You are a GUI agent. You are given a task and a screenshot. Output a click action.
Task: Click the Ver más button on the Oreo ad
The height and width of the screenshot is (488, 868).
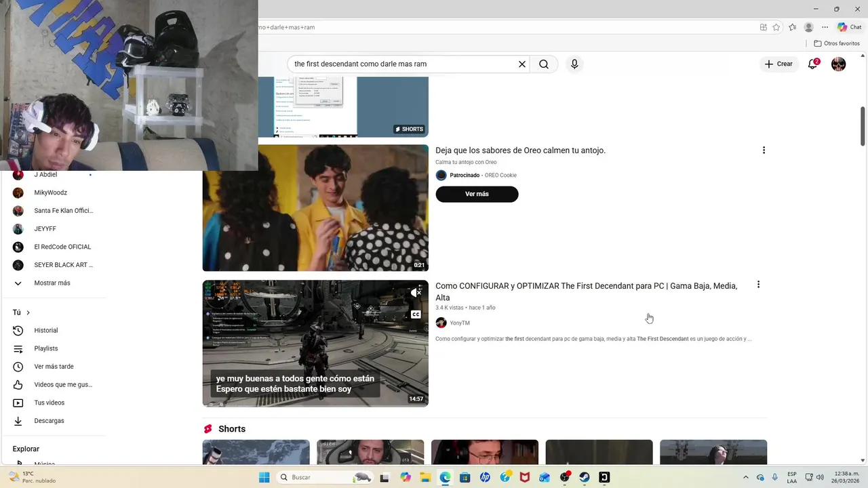(477, 194)
